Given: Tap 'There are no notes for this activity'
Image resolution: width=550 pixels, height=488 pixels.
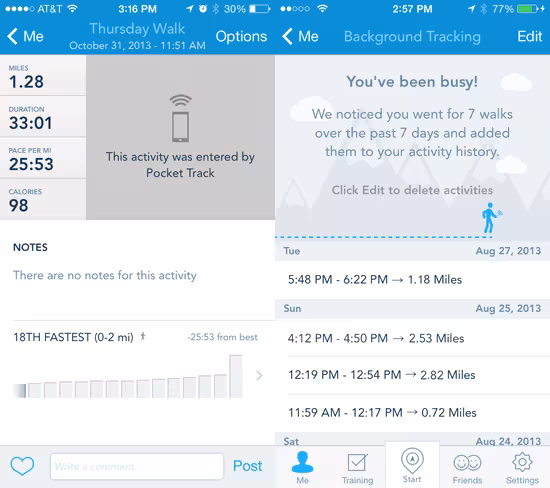Looking at the screenshot, I should 105,275.
